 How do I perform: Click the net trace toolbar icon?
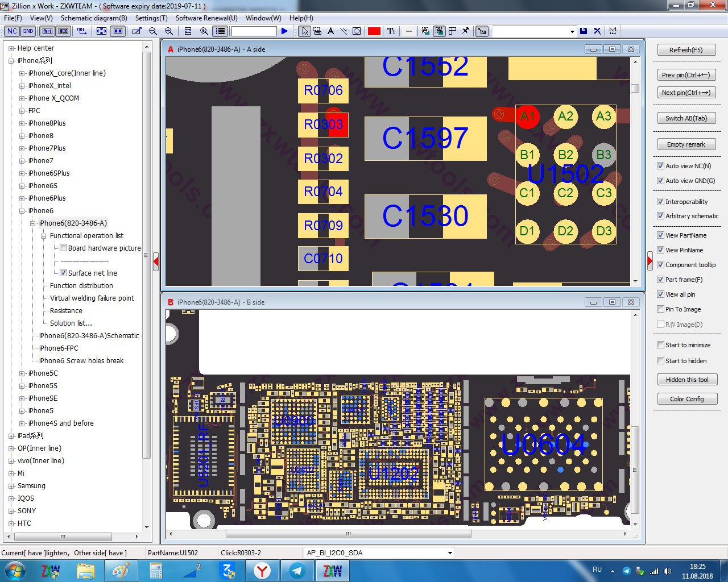82,31
